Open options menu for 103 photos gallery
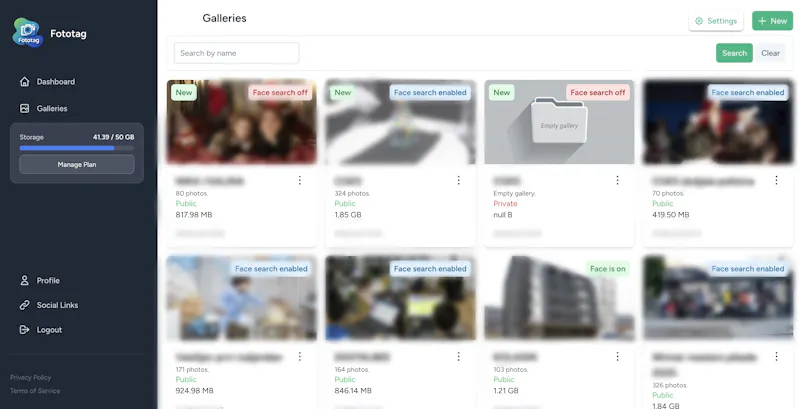The width and height of the screenshot is (800, 409). tap(617, 356)
